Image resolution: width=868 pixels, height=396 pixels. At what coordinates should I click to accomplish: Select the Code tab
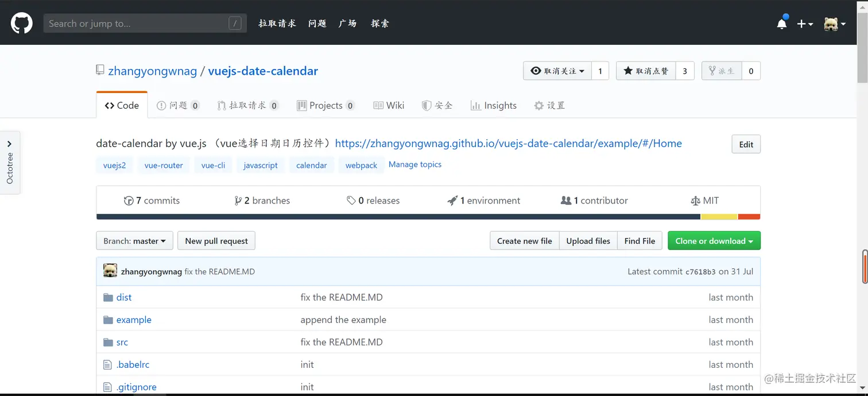tap(122, 105)
